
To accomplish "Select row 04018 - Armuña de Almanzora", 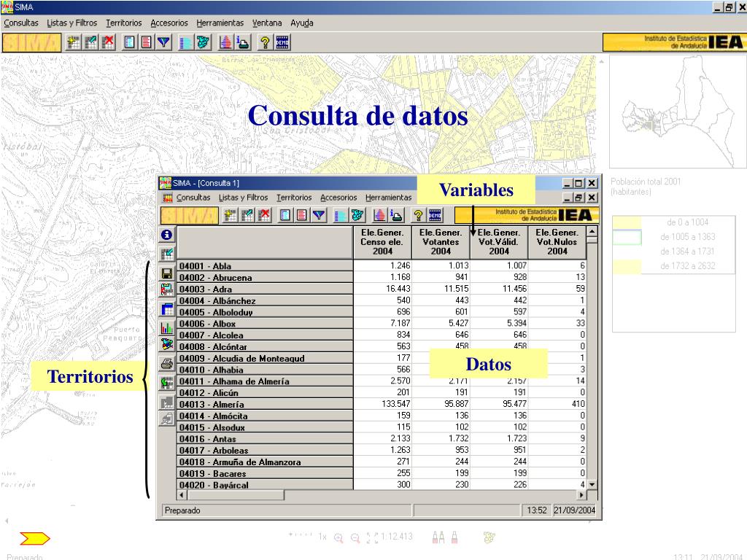I will pyautogui.click(x=265, y=462).
